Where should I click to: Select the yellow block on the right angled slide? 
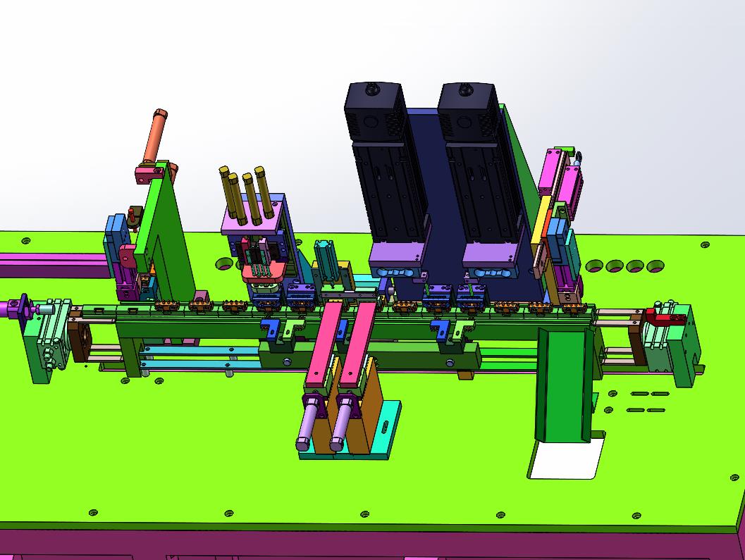[541, 220]
